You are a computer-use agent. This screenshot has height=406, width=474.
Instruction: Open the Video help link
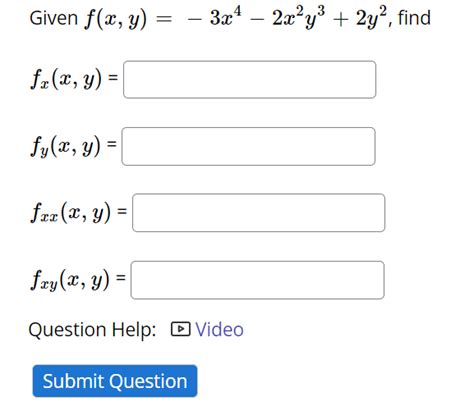pyautogui.click(x=219, y=330)
